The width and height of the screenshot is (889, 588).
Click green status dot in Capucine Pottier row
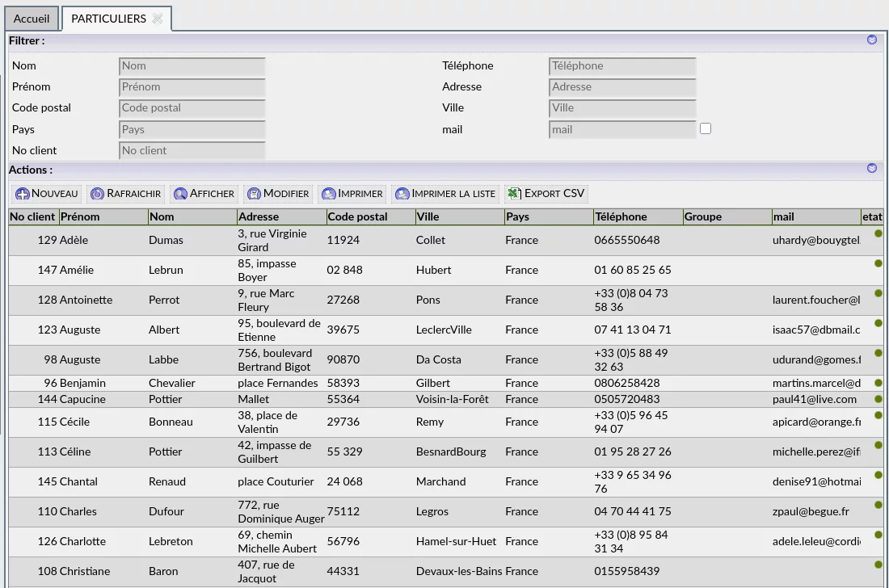coord(878,399)
